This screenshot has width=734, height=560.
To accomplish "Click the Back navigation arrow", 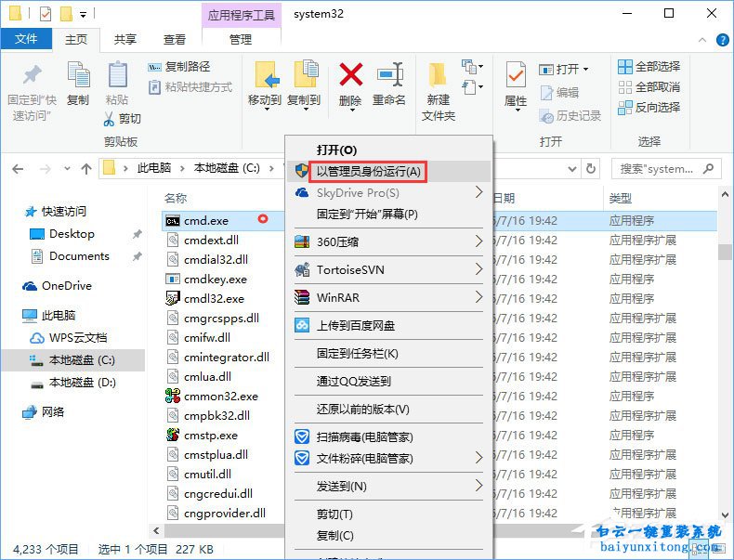I will pyautogui.click(x=18, y=169).
